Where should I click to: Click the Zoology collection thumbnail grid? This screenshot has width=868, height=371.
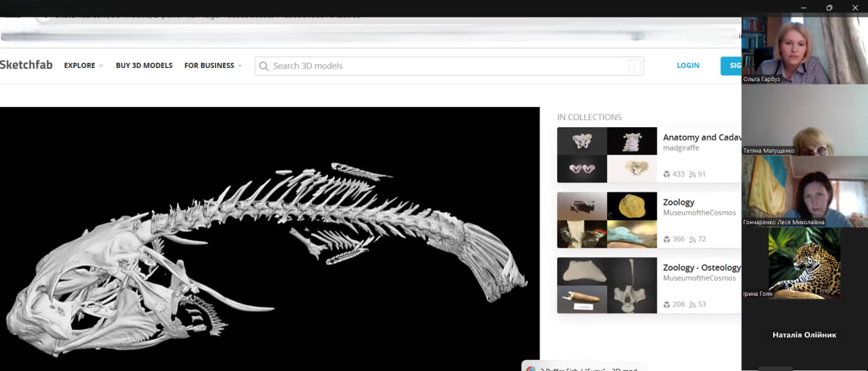click(x=607, y=220)
